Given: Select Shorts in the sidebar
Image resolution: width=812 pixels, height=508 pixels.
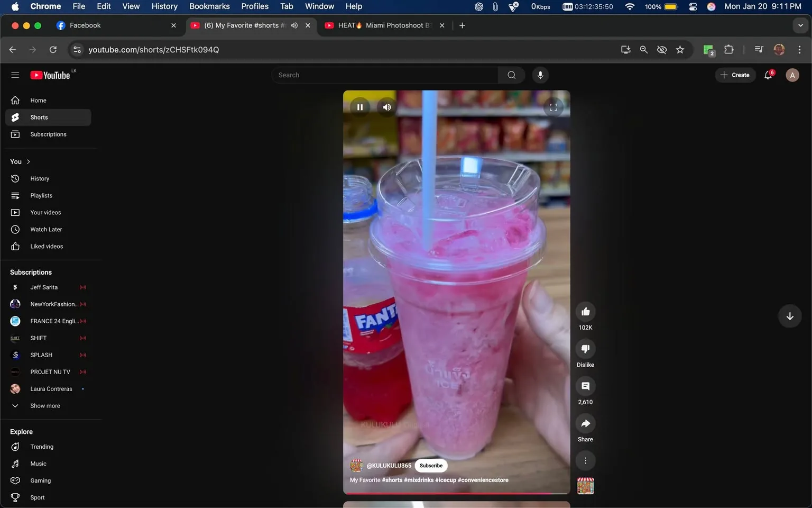Looking at the screenshot, I should tap(38, 117).
